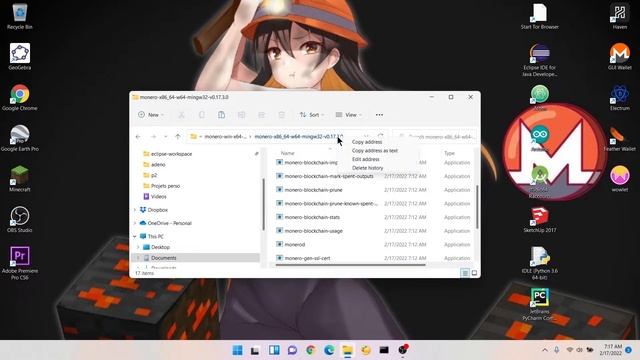
Task: Open the Windows Start button
Action: 237,350
